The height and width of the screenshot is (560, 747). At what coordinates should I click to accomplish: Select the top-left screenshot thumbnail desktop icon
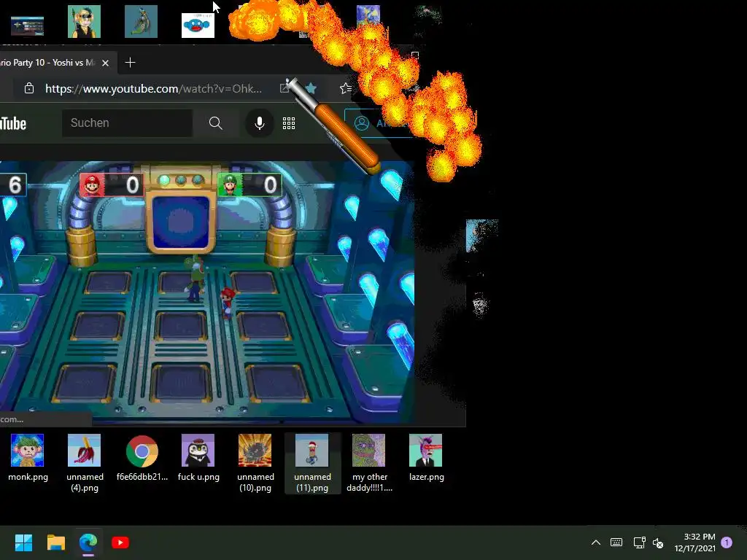[x=27, y=26]
